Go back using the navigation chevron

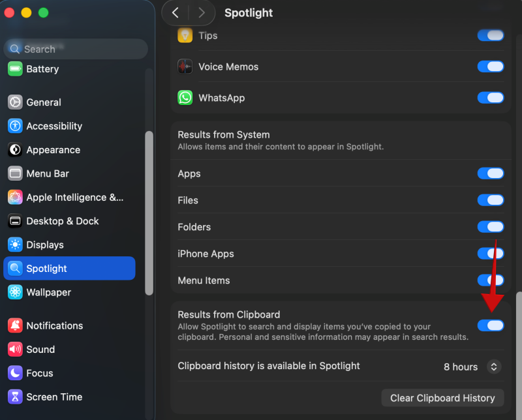click(x=175, y=12)
